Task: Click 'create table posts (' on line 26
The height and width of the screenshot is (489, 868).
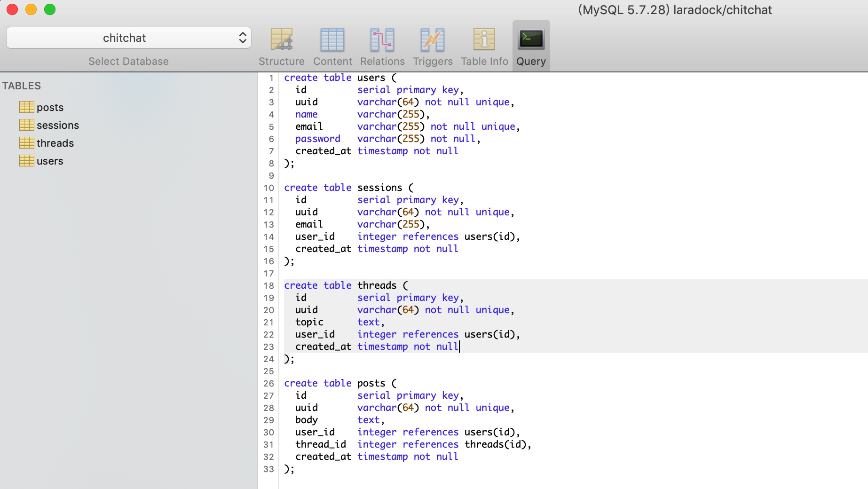Action: 340,383
